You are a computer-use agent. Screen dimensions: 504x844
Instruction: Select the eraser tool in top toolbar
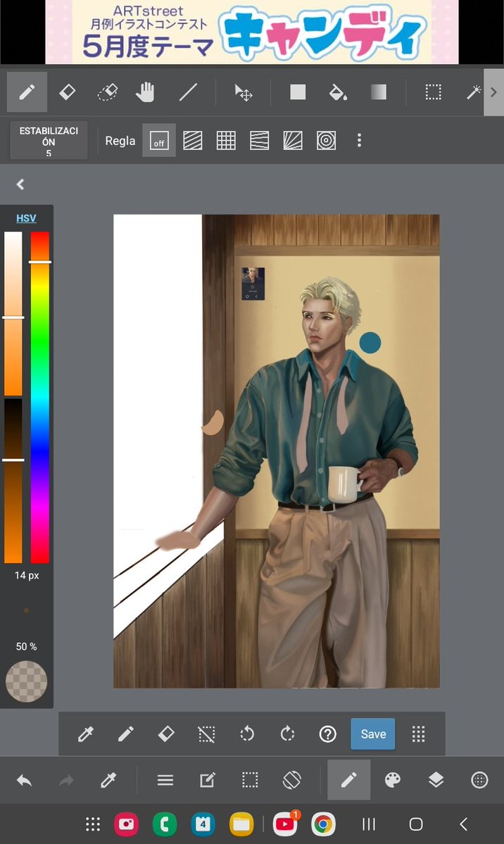[68, 92]
